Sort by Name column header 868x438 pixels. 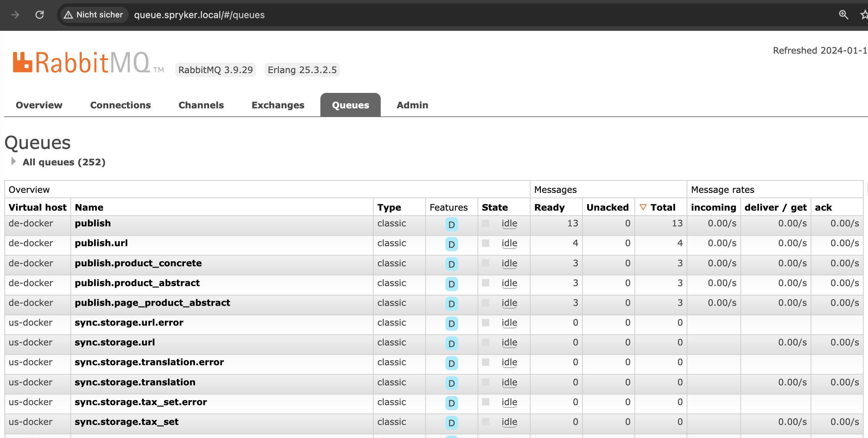click(89, 208)
